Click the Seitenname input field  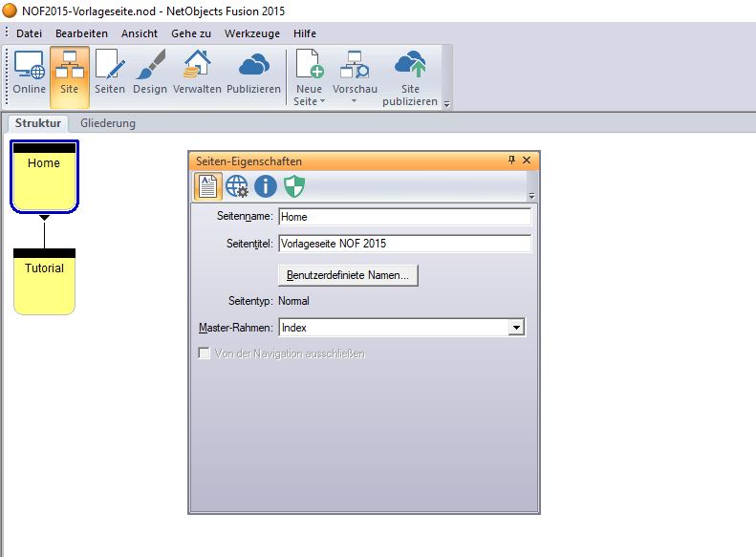click(x=405, y=217)
